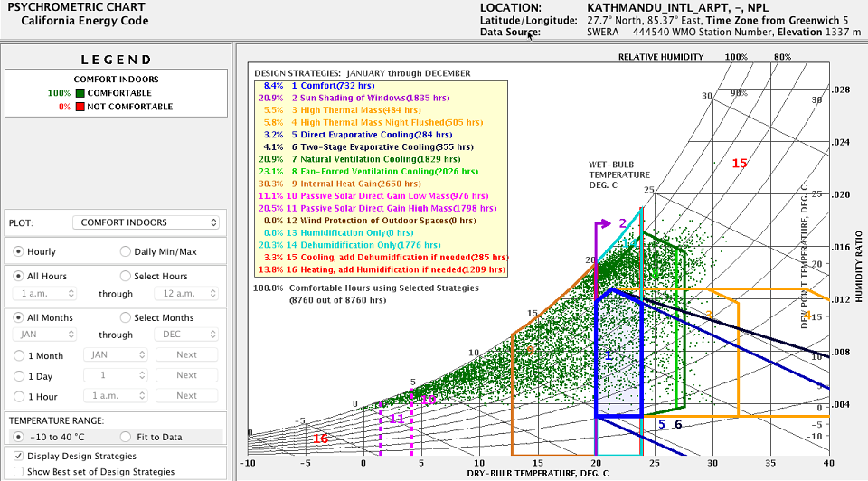This screenshot has width=868, height=481.
Task: Select strategy 7 Natural Ventilation Cooling
Action: pyautogui.click(x=359, y=159)
